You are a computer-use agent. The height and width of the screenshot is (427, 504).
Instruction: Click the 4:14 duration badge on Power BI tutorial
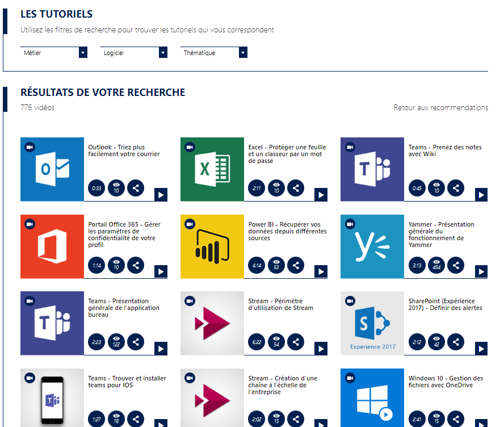[x=257, y=265]
